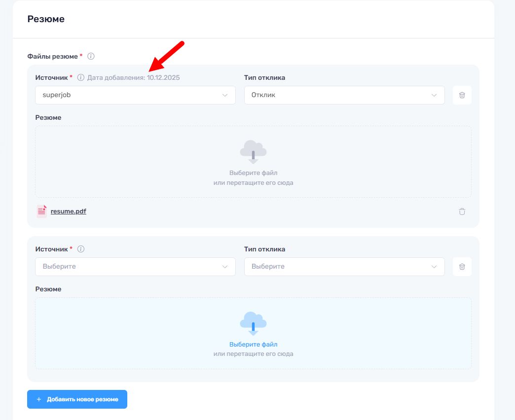The width and height of the screenshot is (515, 420).
Task: Click info icon next to superjob's Источник label
Action: point(81,78)
